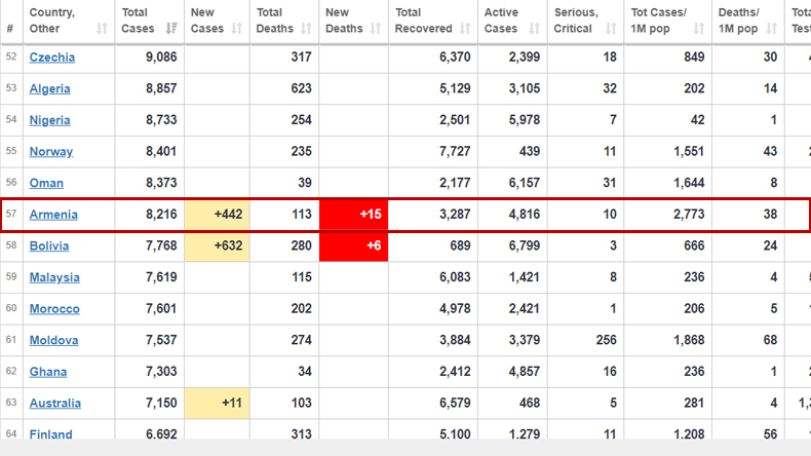
Task: Select Morocco's 7,601 total cases value
Action: point(161,309)
